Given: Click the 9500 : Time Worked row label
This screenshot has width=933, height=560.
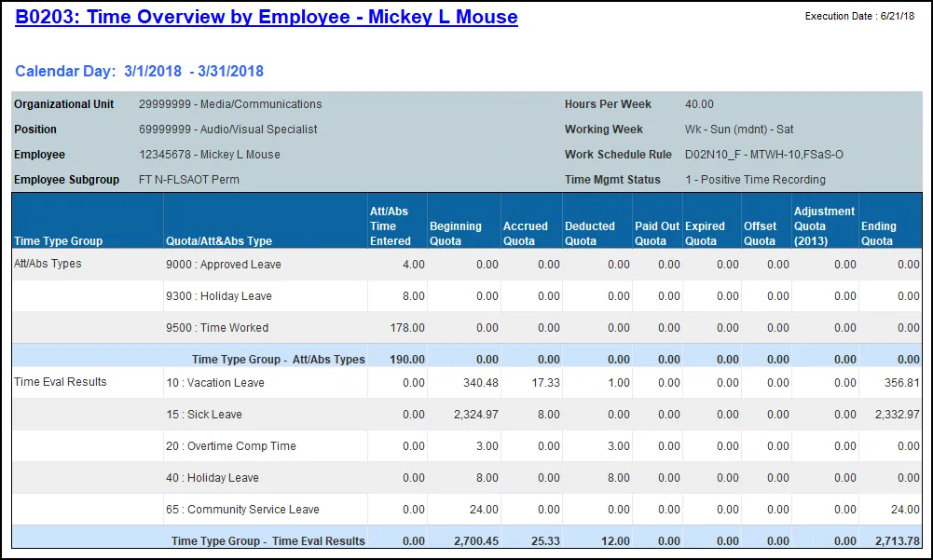Looking at the screenshot, I should click(216, 328).
